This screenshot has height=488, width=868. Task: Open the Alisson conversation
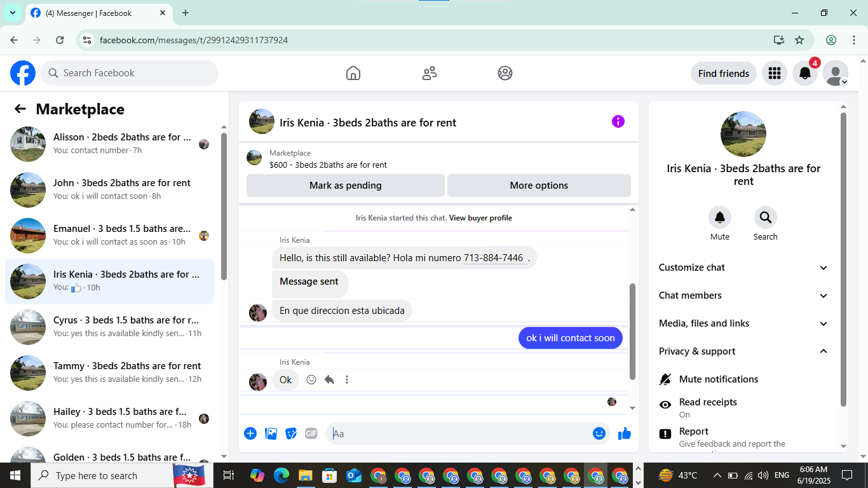coord(110,144)
